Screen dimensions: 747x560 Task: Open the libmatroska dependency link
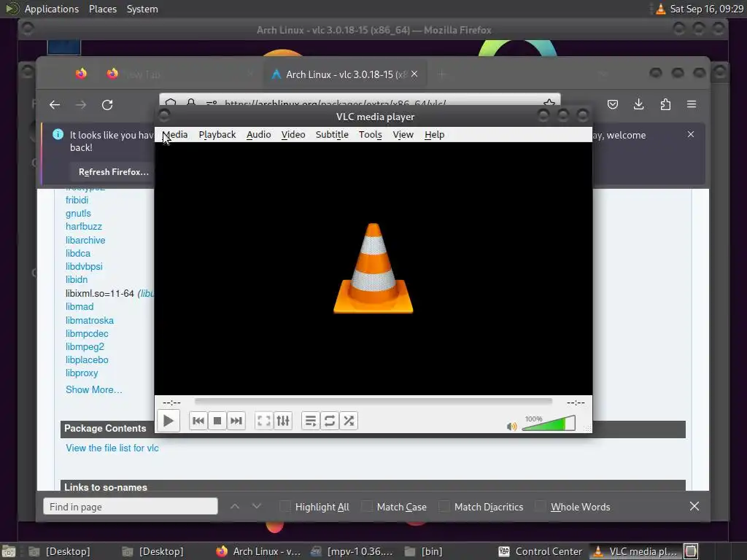click(x=90, y=321)
